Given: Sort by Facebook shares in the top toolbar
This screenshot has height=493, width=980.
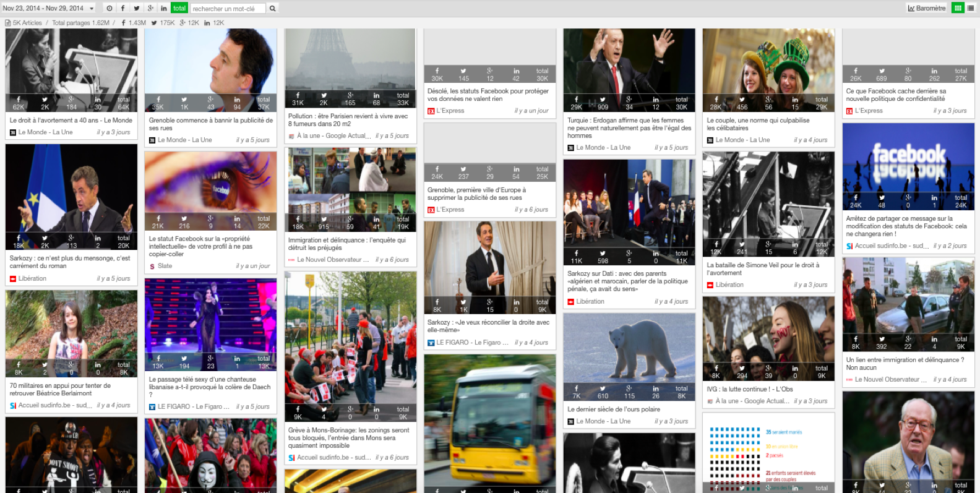Looking at the screenshot, I should tap(123, 8).
